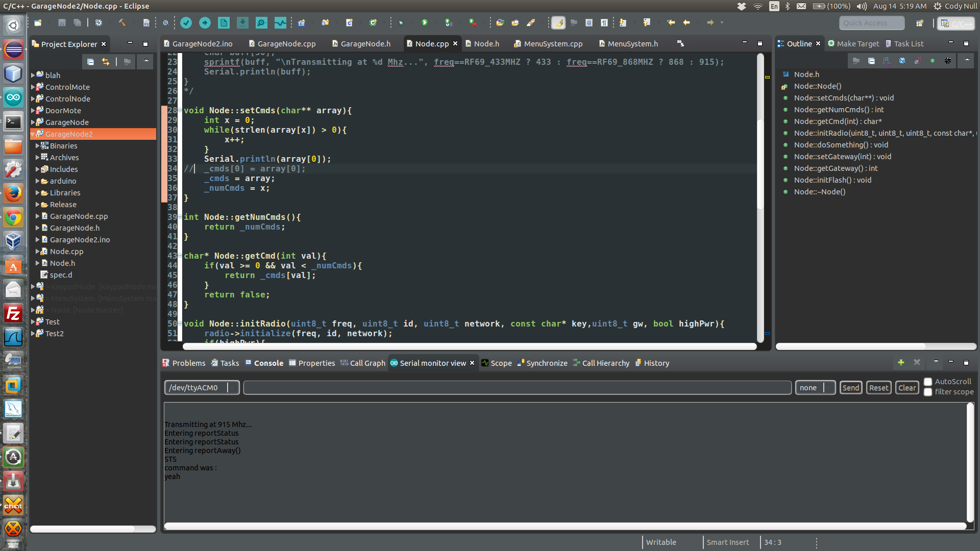Expand the Binaries folder
Viewport: 980px width, 551px height.
tap(38, 146)
